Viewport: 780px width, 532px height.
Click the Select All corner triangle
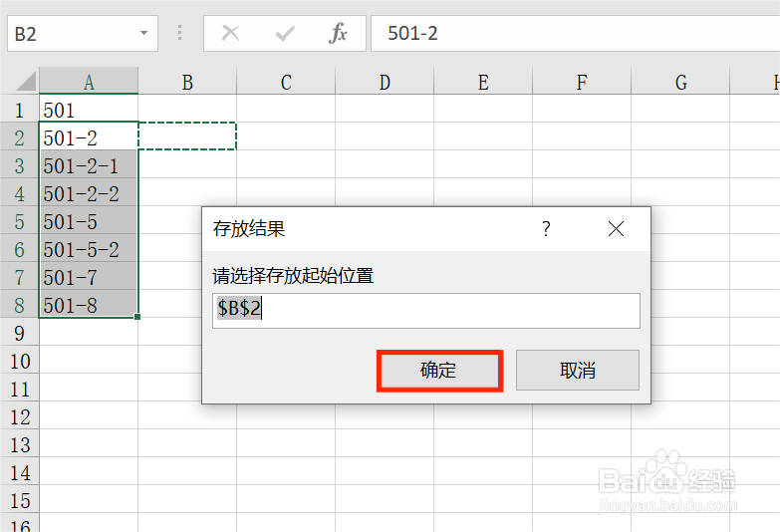pyautogui.click(x=25, y=82)
